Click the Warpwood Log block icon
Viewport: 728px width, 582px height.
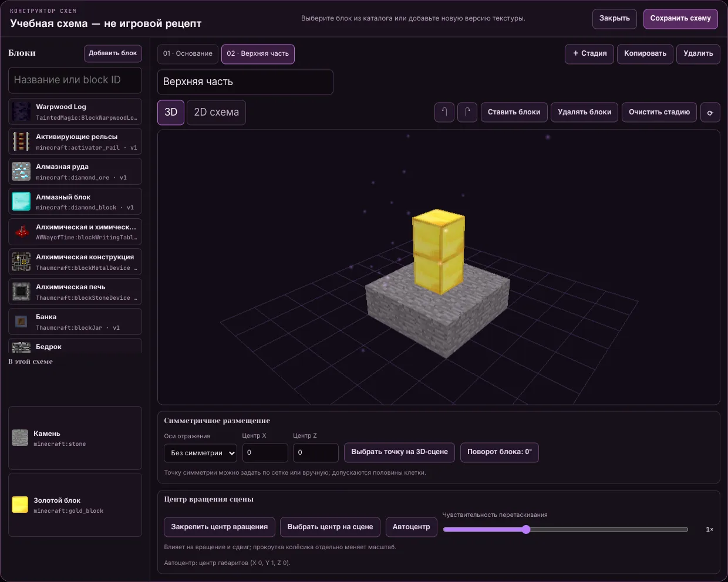tap(21, 111)
